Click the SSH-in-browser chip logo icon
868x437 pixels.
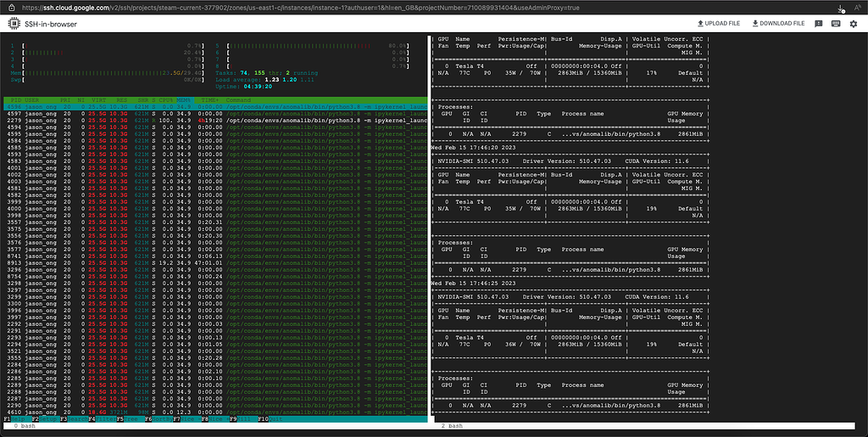point(16,24)
